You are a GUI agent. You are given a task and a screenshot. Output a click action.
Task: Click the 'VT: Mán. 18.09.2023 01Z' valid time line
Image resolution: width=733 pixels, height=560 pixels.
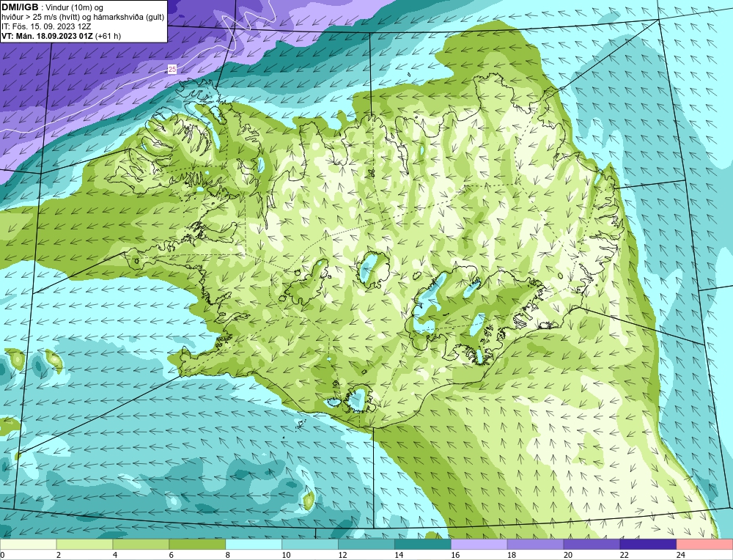(47, 36)
